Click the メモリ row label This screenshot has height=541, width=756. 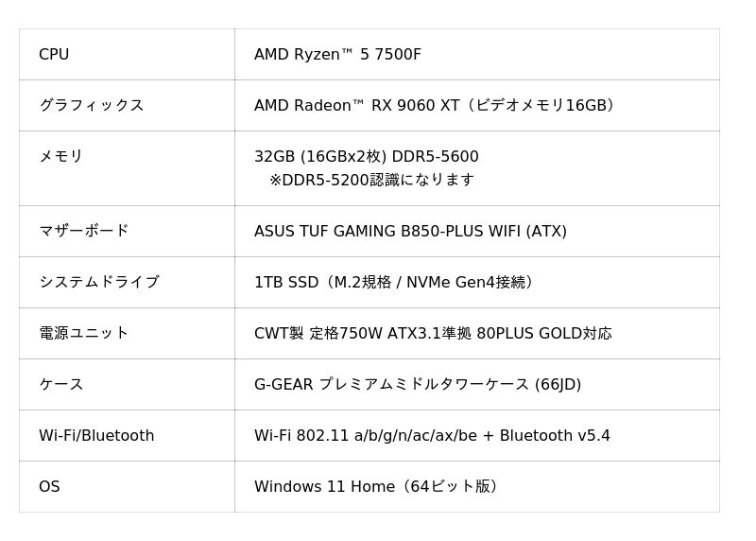[60, 156]
